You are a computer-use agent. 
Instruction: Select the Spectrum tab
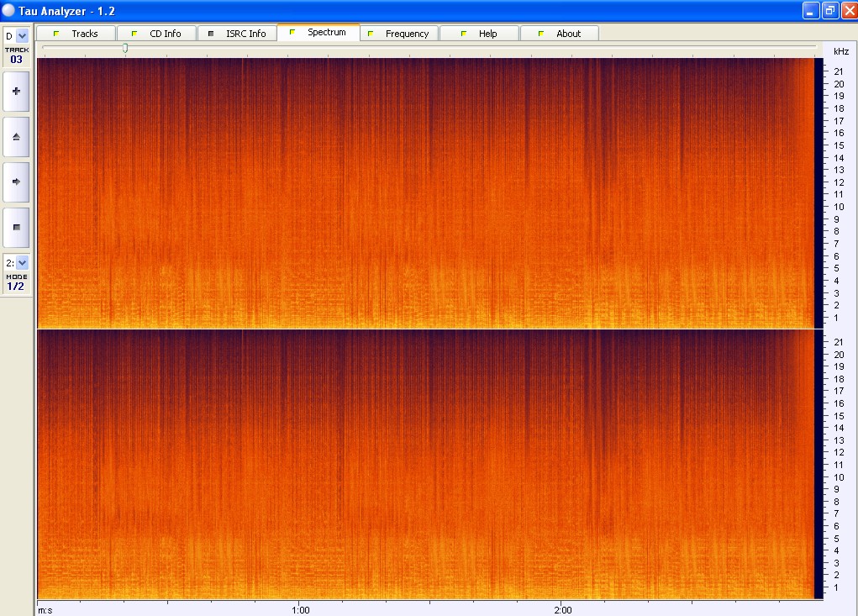(x=318, y=33)
